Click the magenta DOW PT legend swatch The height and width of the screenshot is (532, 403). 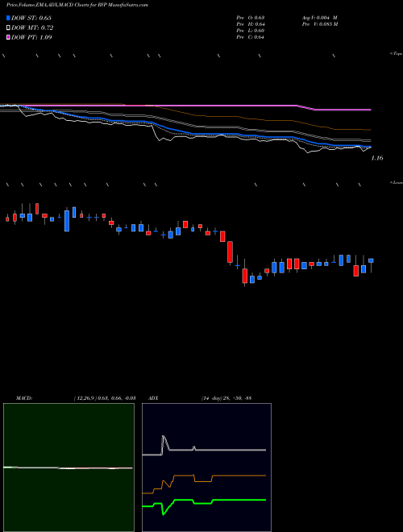point(8,37)
